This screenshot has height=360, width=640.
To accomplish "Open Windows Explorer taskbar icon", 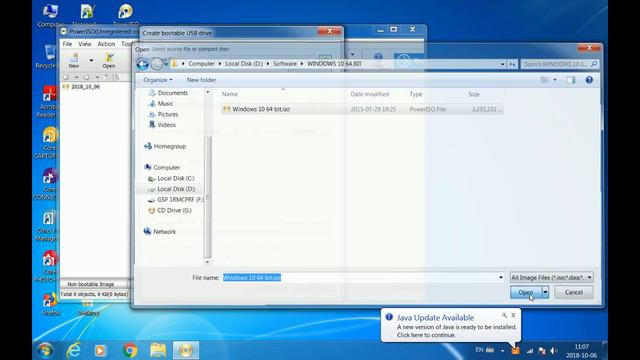I will (158, 350).
